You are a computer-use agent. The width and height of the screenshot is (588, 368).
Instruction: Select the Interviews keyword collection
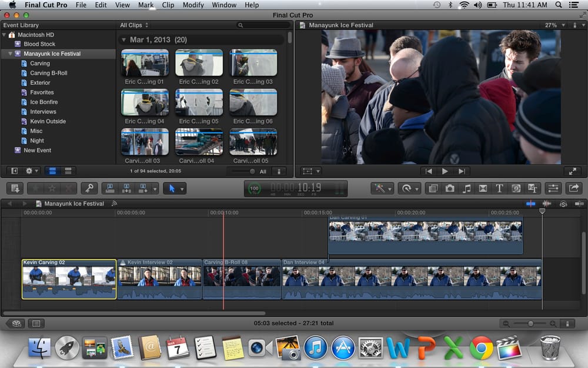pos(43,111)
